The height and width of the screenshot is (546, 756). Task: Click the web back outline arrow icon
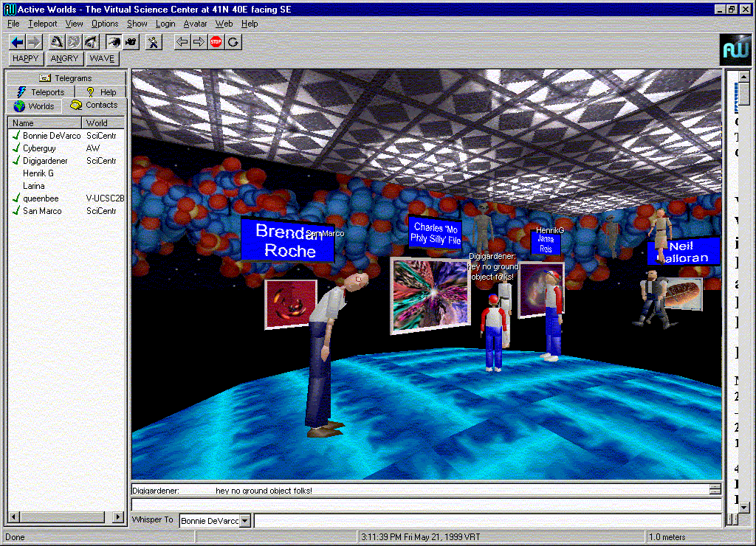182,42
